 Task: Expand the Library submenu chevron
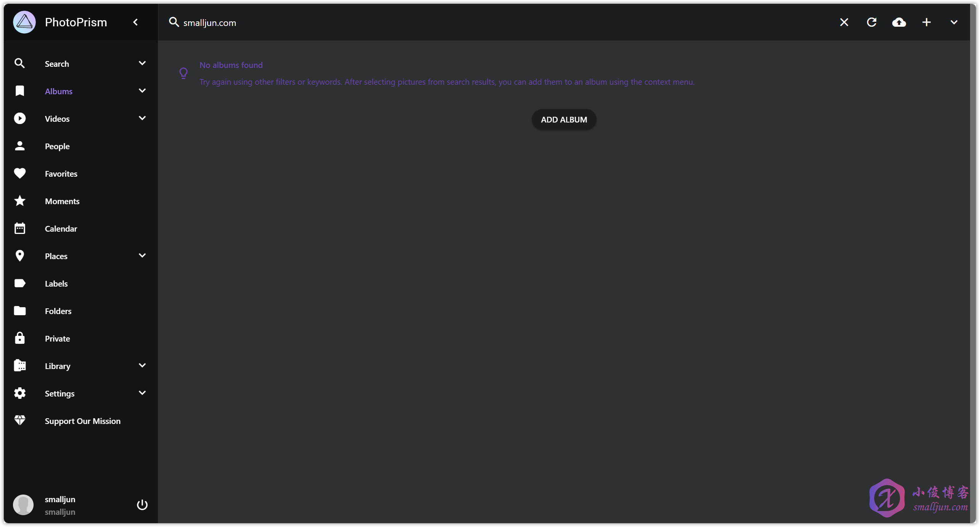(x=142, y=366)
